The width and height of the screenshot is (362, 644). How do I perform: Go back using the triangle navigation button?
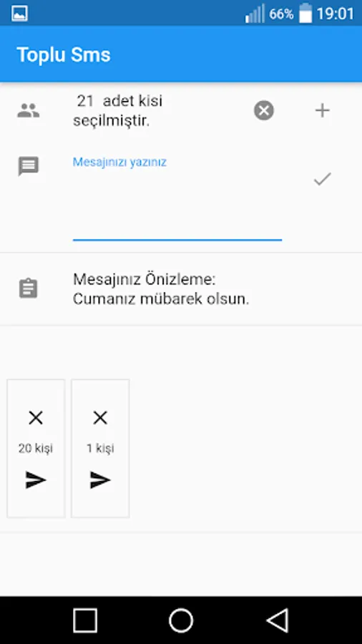[x=278, y=620]
